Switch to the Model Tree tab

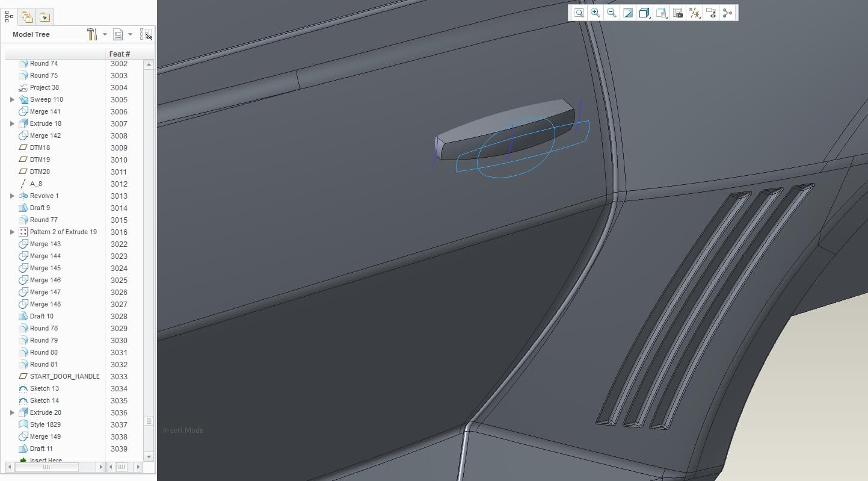pyautogui.click(x=9, y=17)
